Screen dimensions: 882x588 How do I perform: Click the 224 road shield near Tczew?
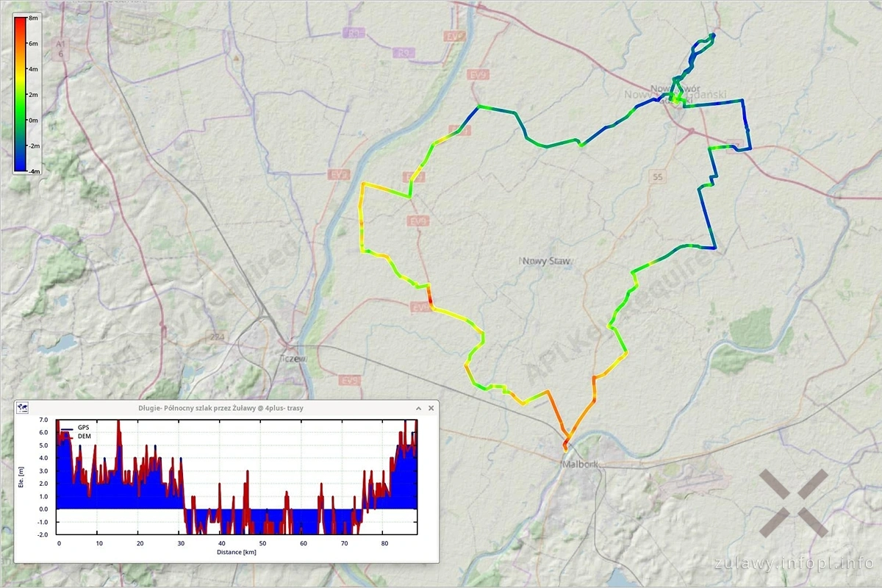tap(217, 337)
